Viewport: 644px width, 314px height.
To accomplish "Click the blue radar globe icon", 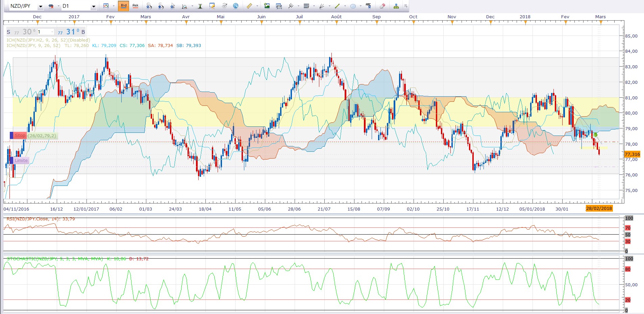I will tap(236, 6).
